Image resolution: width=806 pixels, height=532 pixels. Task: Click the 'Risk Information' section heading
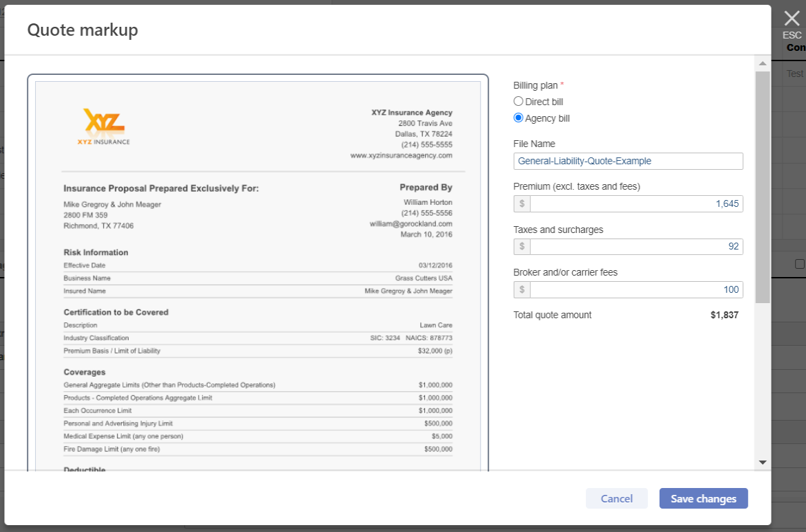(x=96, y=253)
